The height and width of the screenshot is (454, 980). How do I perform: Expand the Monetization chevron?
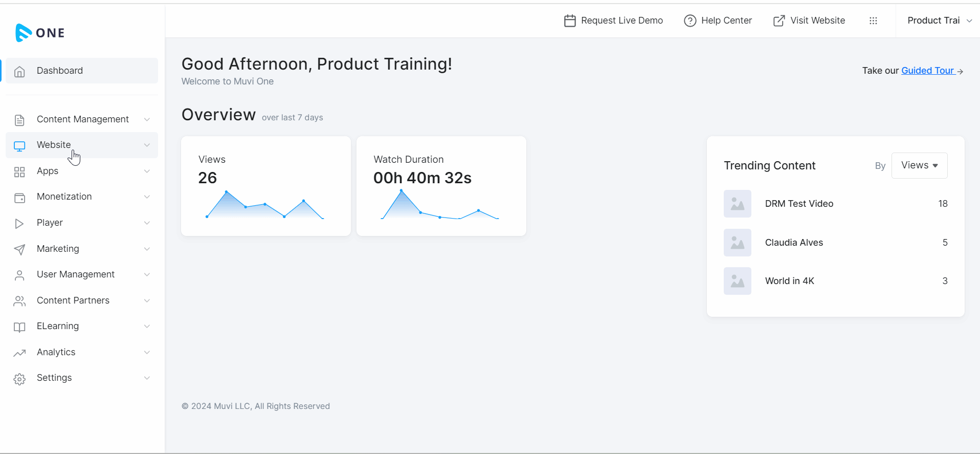click(x=147, y=197)
